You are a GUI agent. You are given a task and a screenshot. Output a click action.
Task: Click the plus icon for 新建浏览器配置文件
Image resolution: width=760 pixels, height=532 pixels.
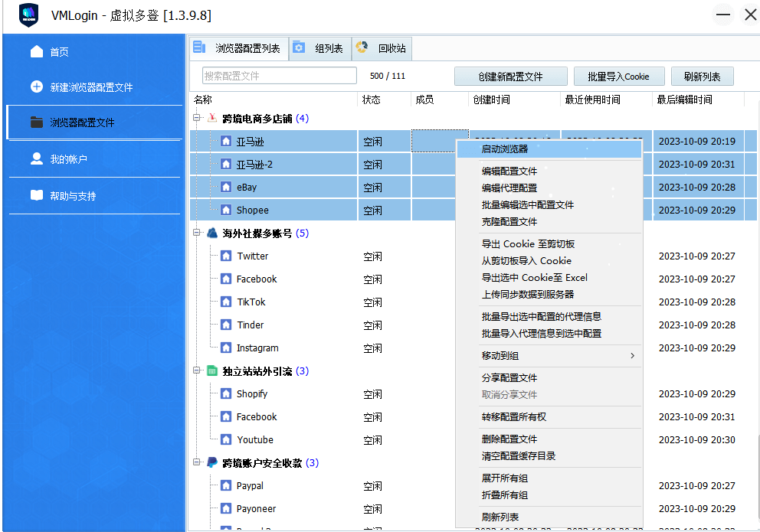tap(37, 86)
